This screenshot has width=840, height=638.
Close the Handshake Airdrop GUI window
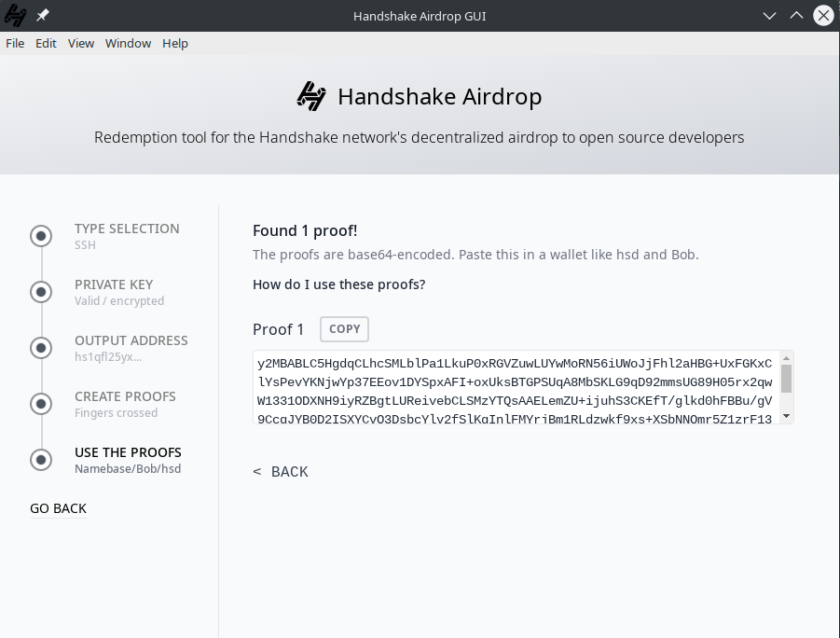[x=823, y=16]
